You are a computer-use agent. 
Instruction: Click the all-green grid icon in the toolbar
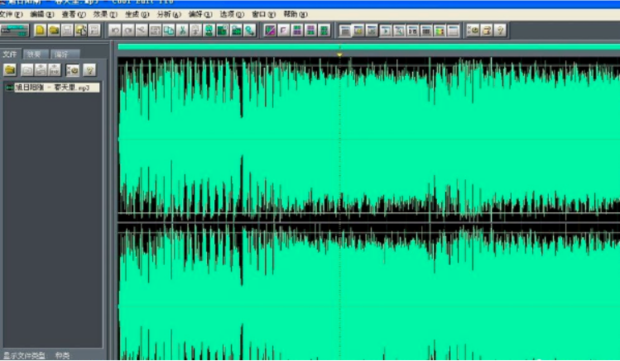[x=324, y=30]
